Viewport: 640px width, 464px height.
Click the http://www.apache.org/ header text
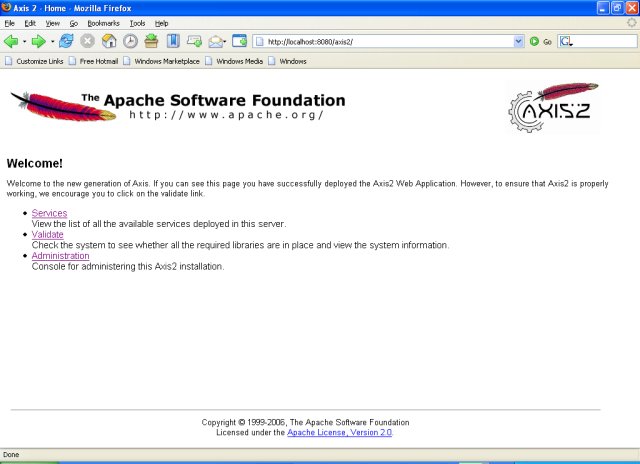pyautogui.click(x=227, y=115)
